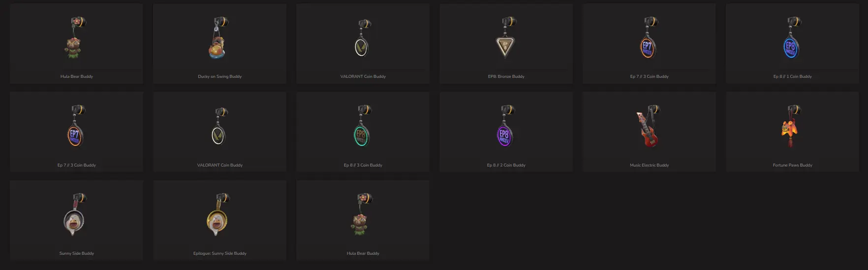This screenshot has height=270, width=868.
Task: Click the EP8: Bronze Buddy text
Action: (506, 76)
